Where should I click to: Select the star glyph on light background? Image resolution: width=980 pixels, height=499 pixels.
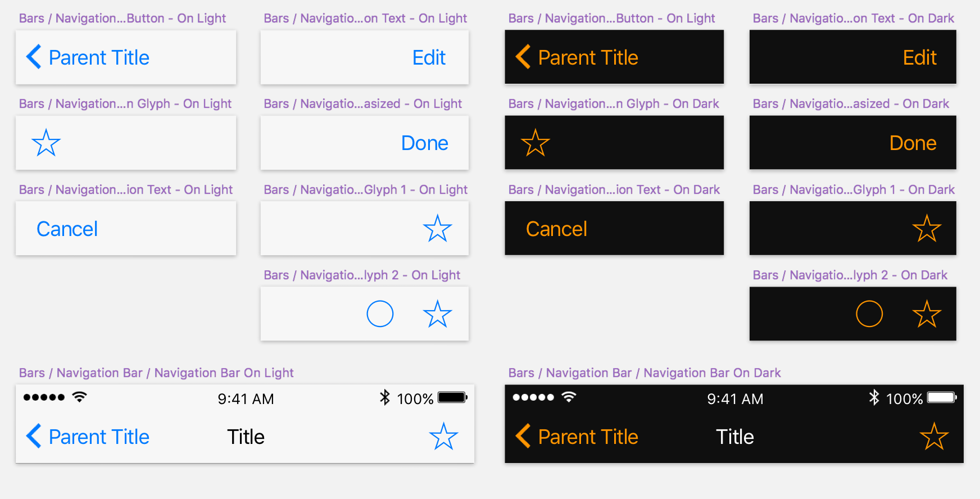[x=45, y=143]
